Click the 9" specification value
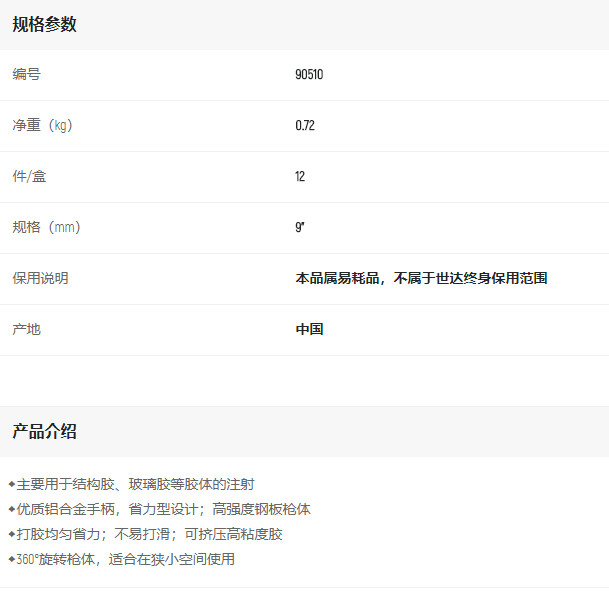Viewport: 609px width, 599px height. click(299, 228)
